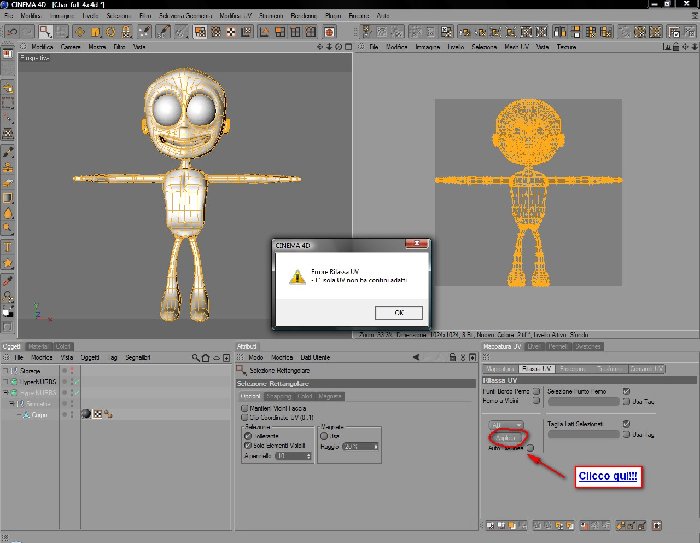Click the Raggio field arrow

tap(375, 446)
